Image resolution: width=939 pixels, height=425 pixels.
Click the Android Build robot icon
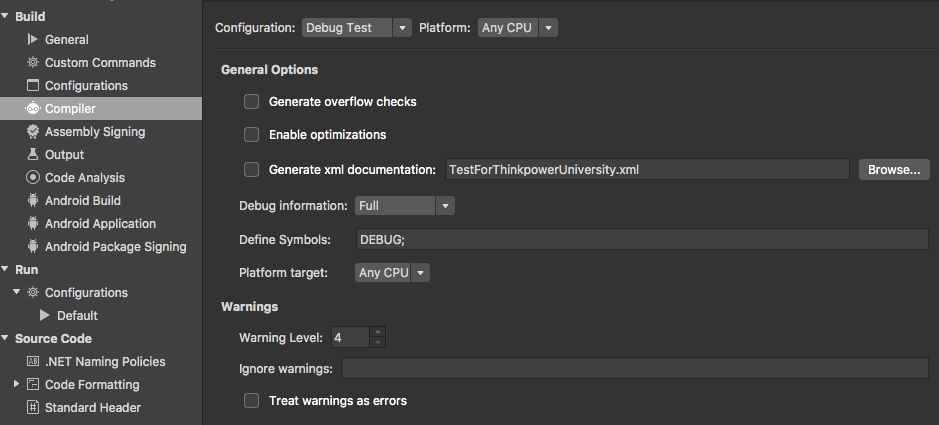click(33, 201)
